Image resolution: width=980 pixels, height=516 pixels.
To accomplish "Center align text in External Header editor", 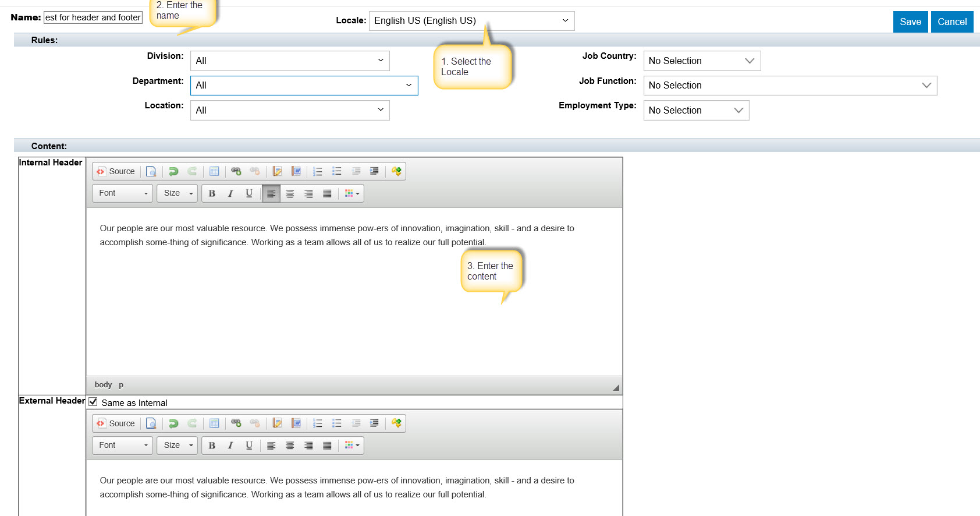I will click(x=290, y=446).
